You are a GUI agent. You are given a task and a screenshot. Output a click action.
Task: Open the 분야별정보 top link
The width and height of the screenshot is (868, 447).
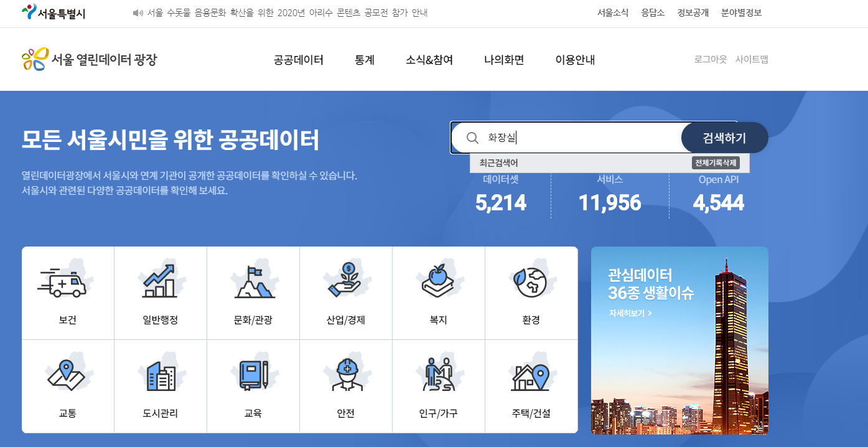[x=741, y=13]
